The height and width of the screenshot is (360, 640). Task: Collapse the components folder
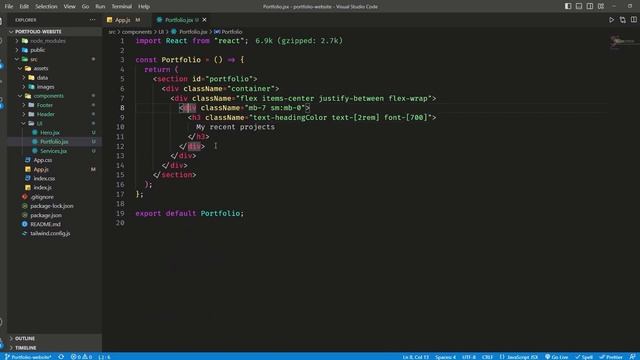coord(20,96)
